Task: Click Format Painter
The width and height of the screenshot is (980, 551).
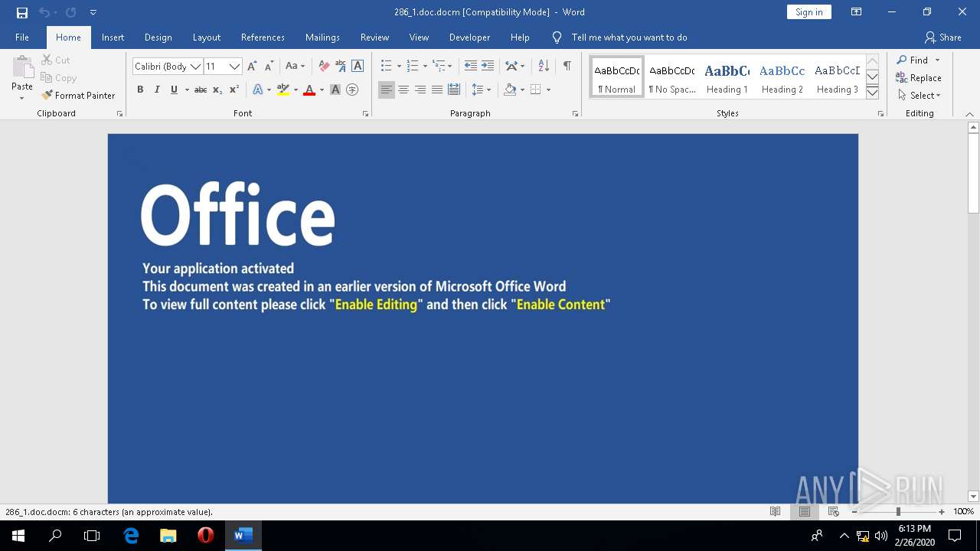Action: coord(79,96)
